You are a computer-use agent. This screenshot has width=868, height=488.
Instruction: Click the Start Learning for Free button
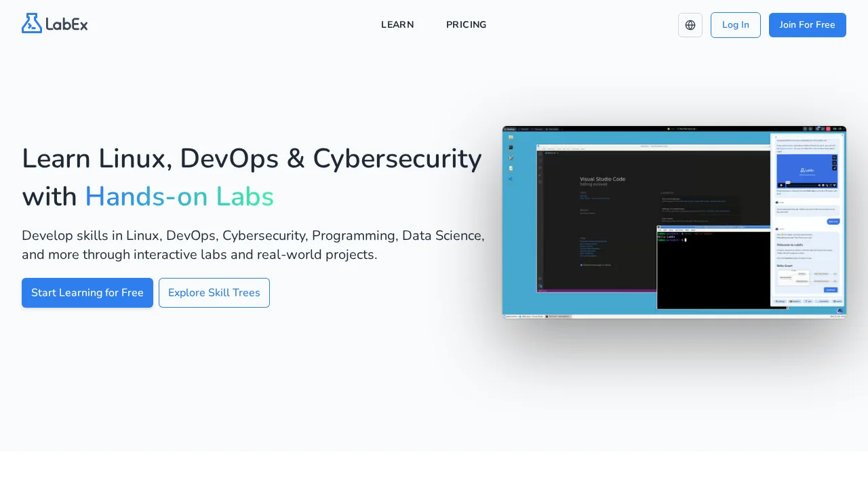tap(87, 293)
